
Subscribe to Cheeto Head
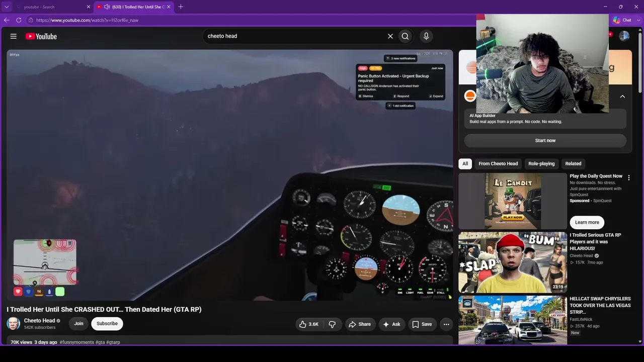pyautogui.click(x=107, y=324)
